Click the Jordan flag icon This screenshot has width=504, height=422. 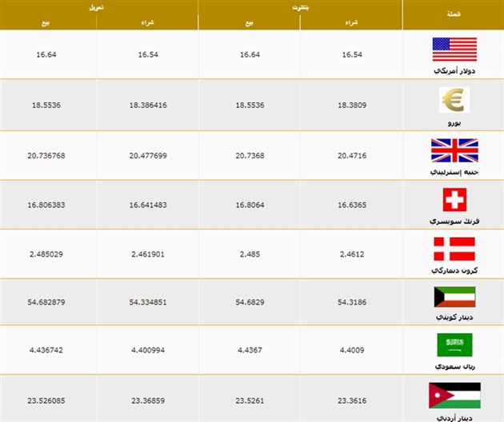[454, 395]
